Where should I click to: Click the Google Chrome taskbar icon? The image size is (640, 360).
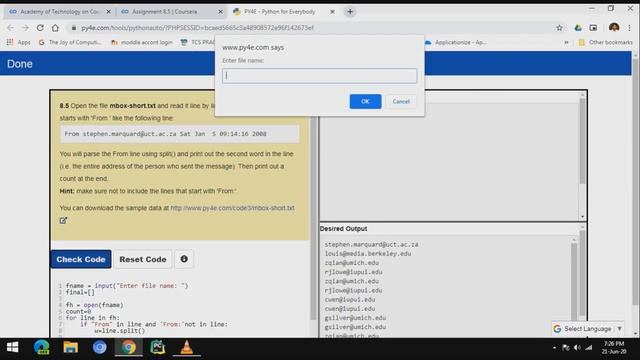(x=129, y=347)
